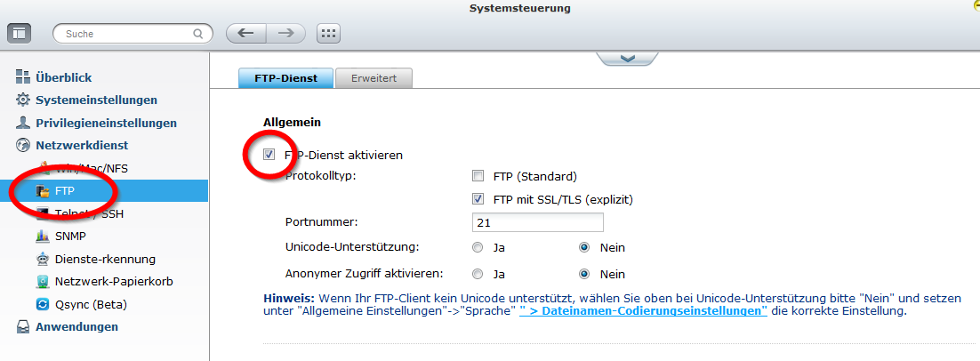Enable the FTP (Standard) protocol checkbox
The height and width of the screenshot is (361, 980).
[x=478, y=176]
